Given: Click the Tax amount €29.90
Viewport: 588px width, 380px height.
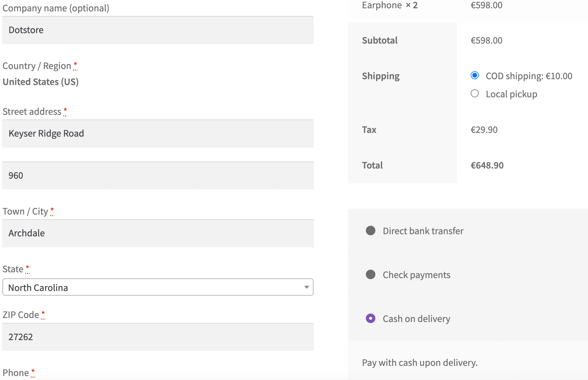Looking at the screenshot, I should click(x=484, y=130).
